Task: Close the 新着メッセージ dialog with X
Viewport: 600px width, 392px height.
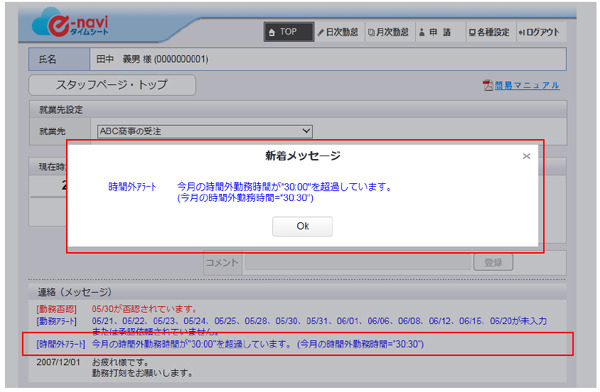Action: [527, 156]
